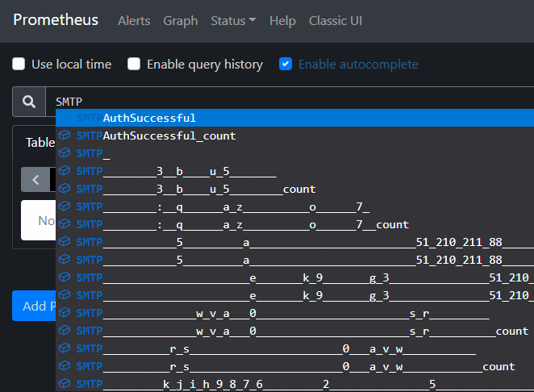Click cube icon of 3_b_u_5 count row

(65, 188)
